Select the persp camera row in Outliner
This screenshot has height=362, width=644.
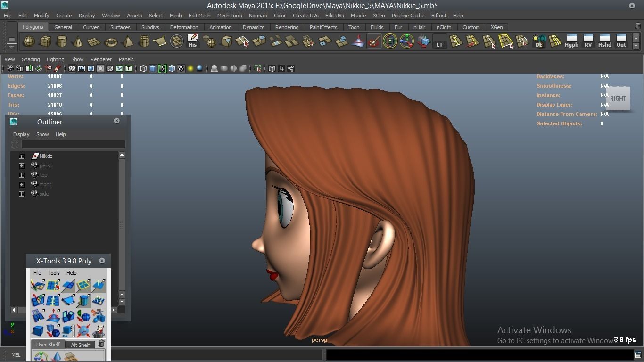tap(65, 165)
